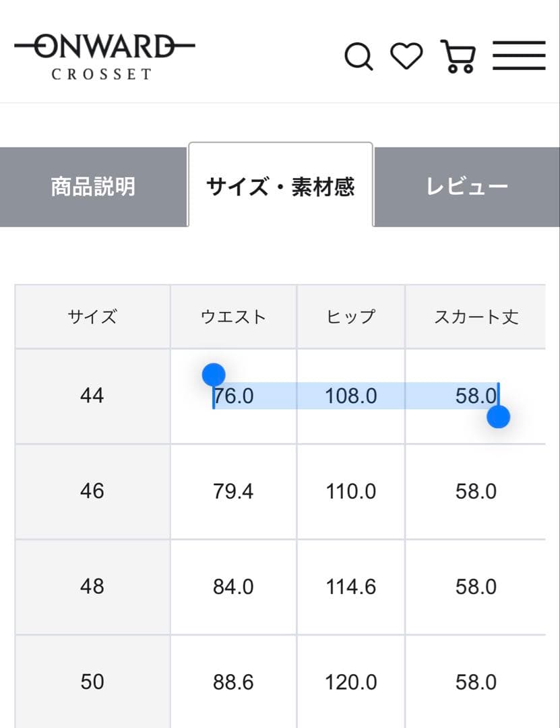The height and width of the screenshot is (728, 560).
Task: Click the ONWARD CROSSET logo
Action: 105,54
